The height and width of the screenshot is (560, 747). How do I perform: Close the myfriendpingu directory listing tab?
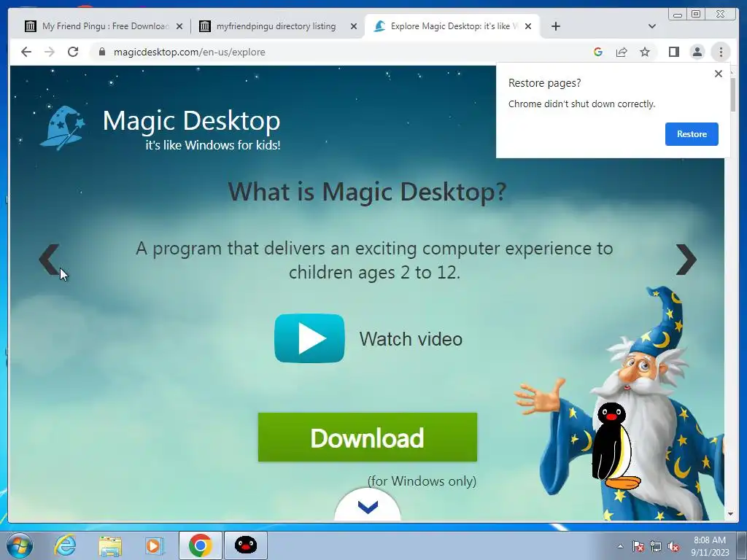pos(354,26)
